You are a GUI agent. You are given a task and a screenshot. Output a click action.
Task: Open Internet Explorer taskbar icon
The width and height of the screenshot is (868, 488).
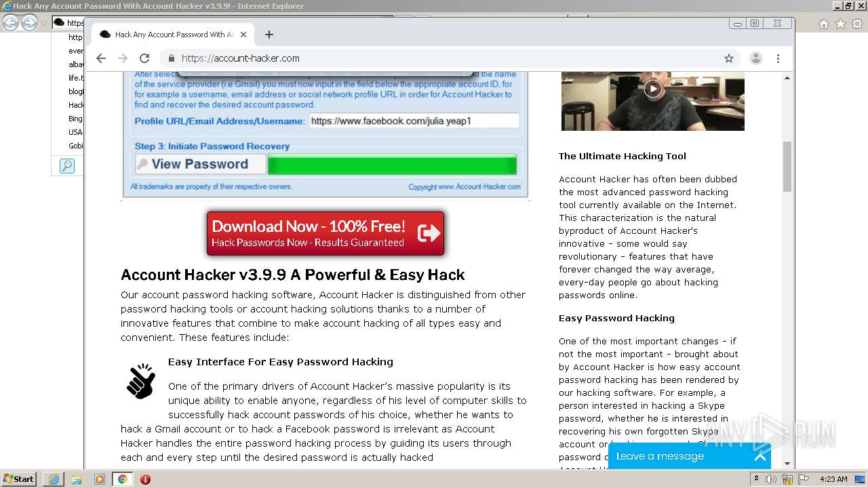(x=54, y=479)
